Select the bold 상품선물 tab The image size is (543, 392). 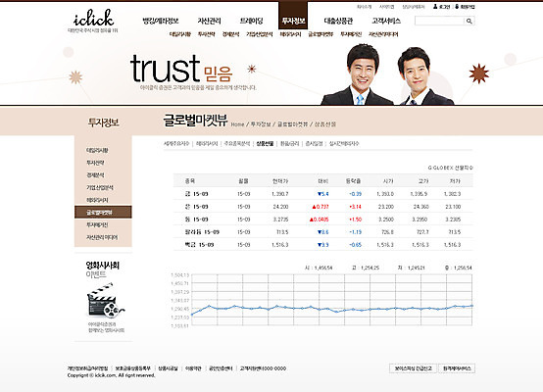tap(265, 143)
